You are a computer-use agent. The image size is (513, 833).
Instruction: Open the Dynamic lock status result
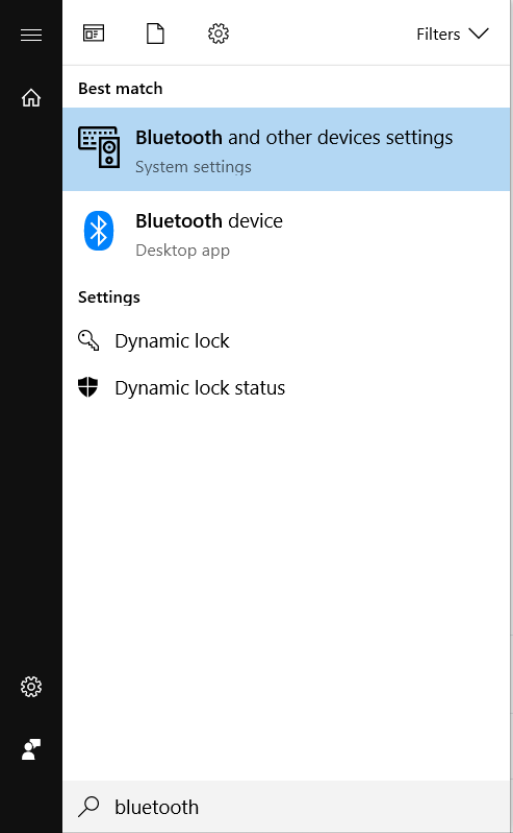pyautogui.click(x=286, y=388)
